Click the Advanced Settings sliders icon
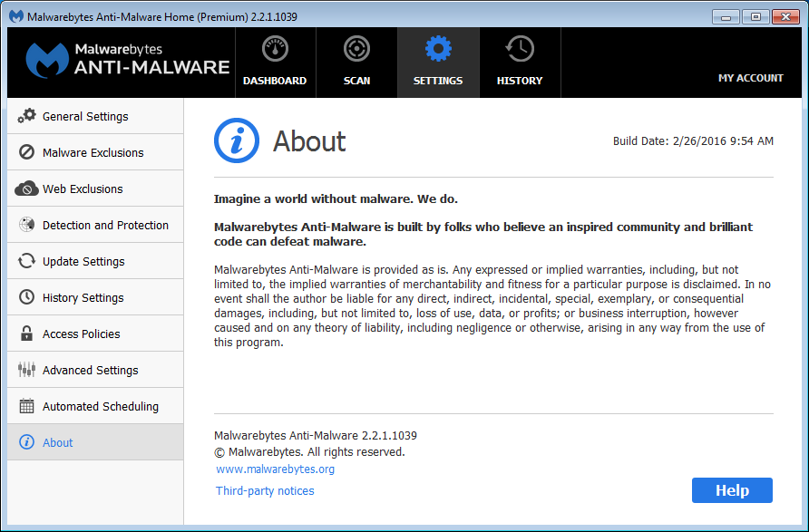This screenshot has width=809, height=532. (x=27, y=370)
